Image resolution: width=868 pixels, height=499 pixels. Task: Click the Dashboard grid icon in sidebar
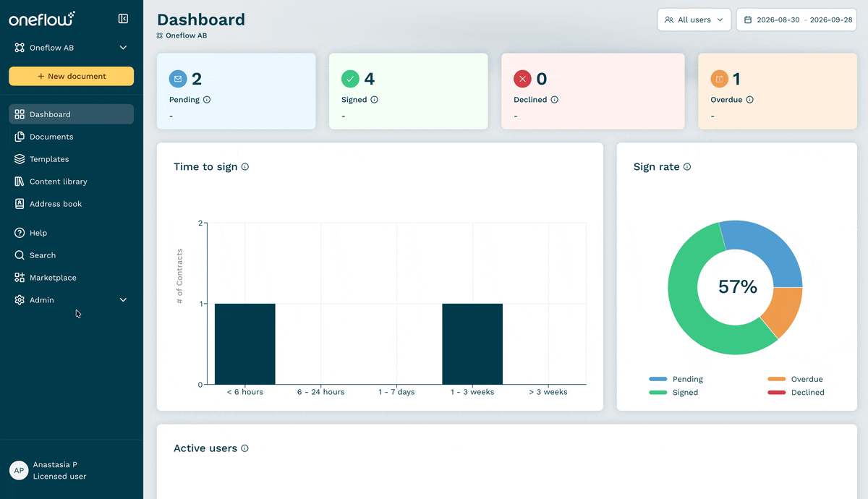(x=20, y=114)
